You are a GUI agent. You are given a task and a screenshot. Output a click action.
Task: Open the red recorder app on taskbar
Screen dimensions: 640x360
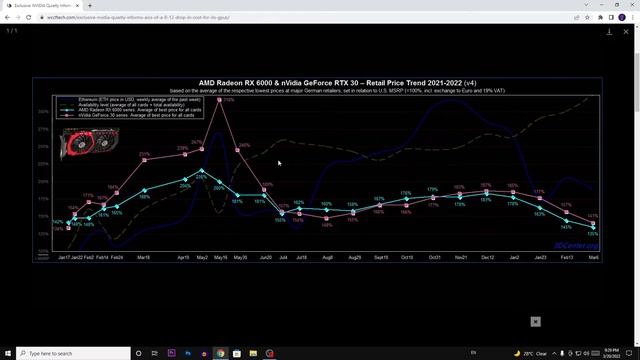pos(269,353)
